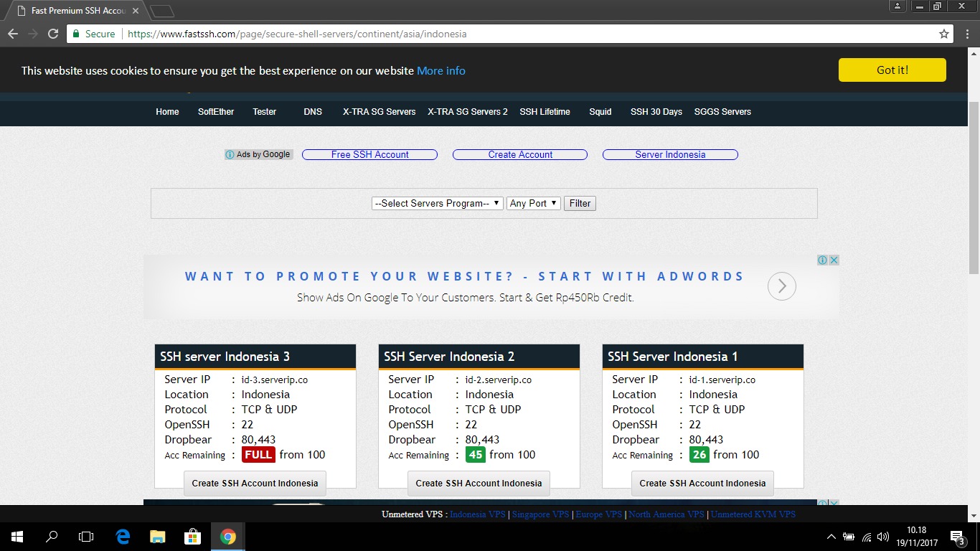This screenshot has width=980, height=551.
Task: Click the AdChoices info icon on banner
Action: (x=823, y=260)
